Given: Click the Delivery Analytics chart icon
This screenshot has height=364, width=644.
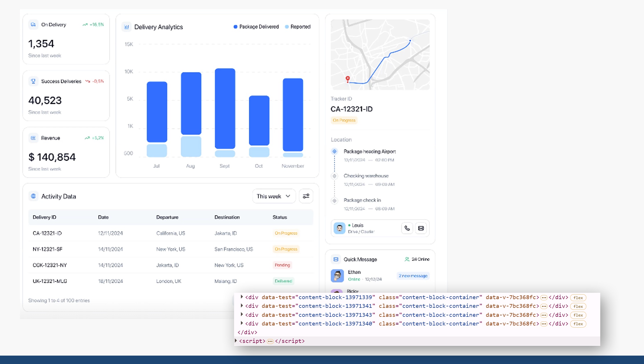Looking at the screenshot, I should pos(127,27).
